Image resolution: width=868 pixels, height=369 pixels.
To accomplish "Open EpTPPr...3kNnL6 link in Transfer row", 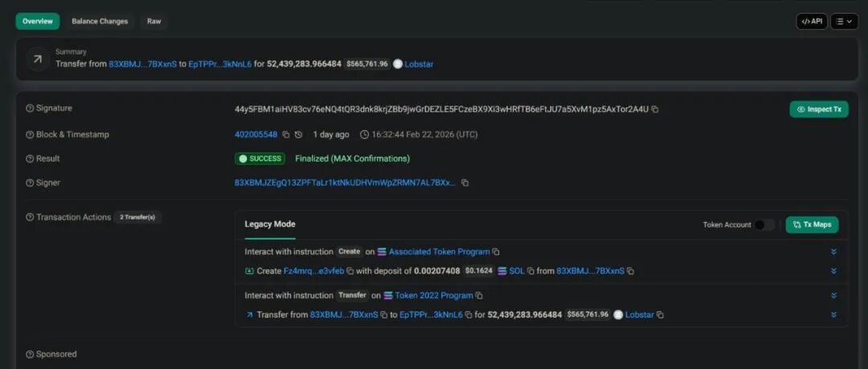I will [x=431, y=315].
